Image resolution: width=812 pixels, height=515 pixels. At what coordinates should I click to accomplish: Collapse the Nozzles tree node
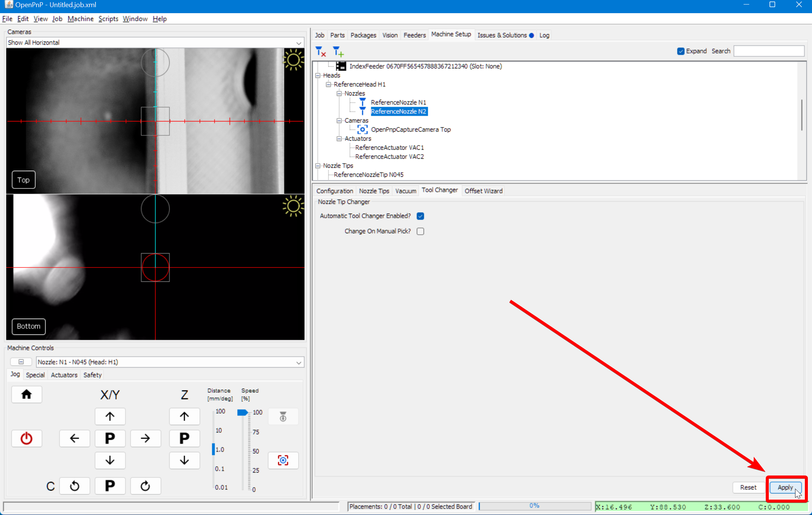[339, 93]
